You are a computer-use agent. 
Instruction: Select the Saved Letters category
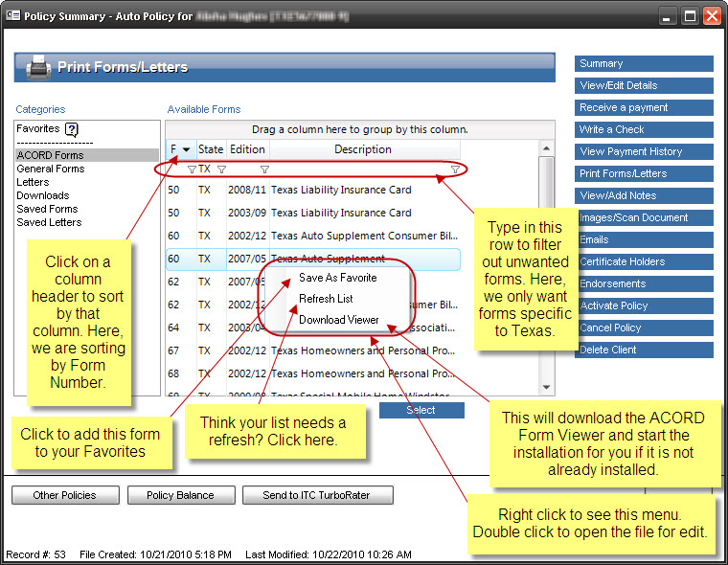pos(49,222)
